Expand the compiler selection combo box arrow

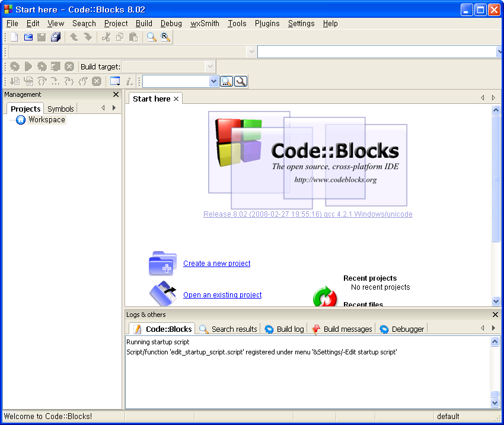tap(251, 52)
